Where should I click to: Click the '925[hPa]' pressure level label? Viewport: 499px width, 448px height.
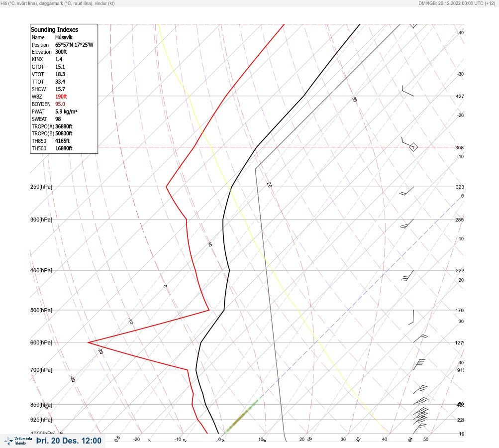coord(41,420)
